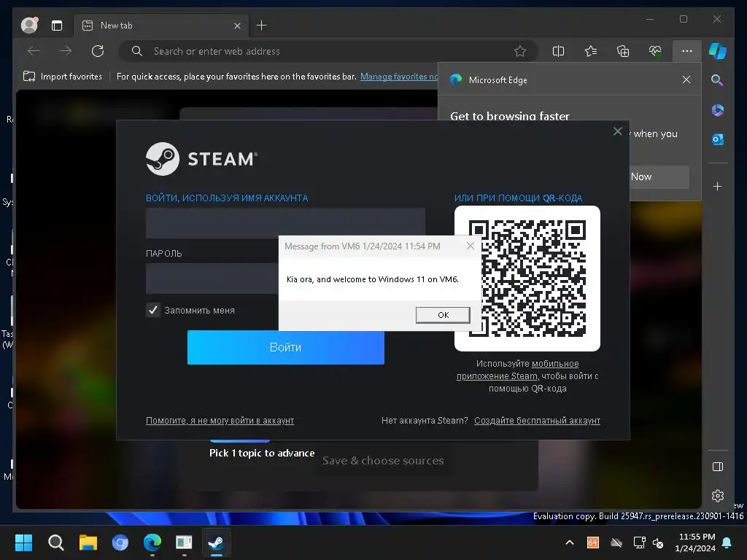Go forward in Edge
The height and width of the screenshot is (560, 747).
(66, 51)
